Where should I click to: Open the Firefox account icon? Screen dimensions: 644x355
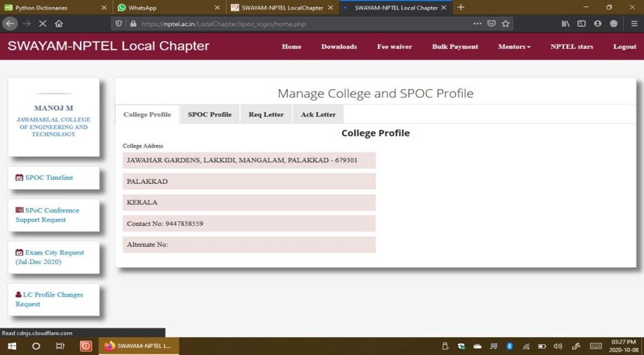[x=598, y=24]
